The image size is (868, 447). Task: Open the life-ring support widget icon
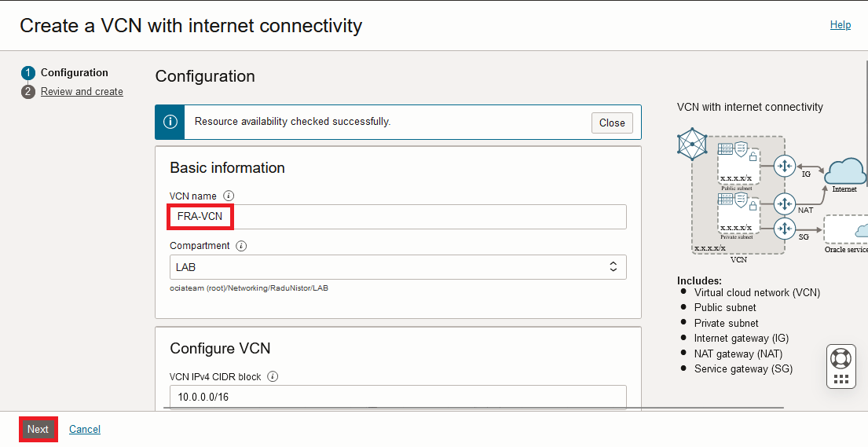(x=841, y=358)
